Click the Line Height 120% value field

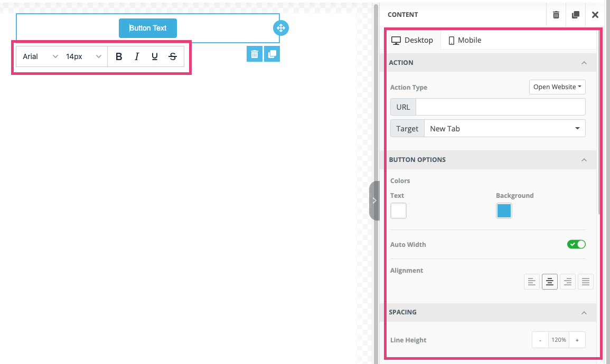tap(559, 340)
